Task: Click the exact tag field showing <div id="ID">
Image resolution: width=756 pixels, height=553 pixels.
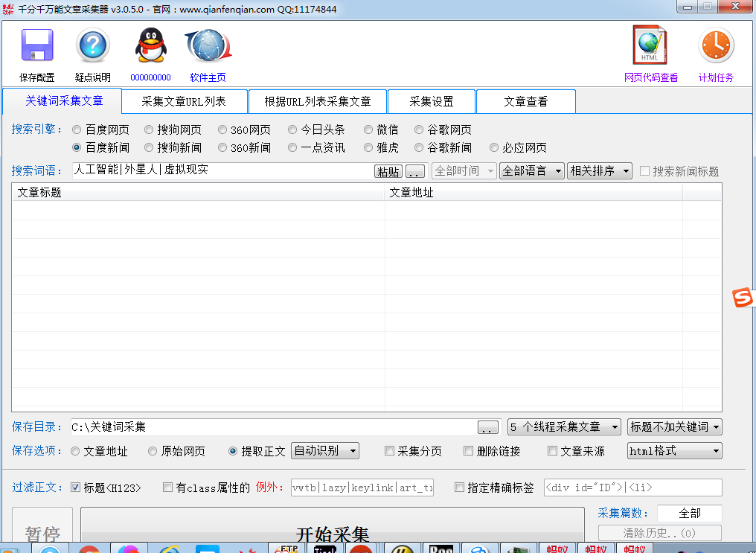Action: (633, 488)
